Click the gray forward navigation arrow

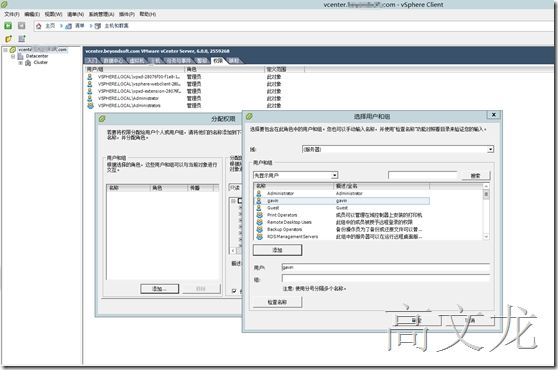coord(22,26)
